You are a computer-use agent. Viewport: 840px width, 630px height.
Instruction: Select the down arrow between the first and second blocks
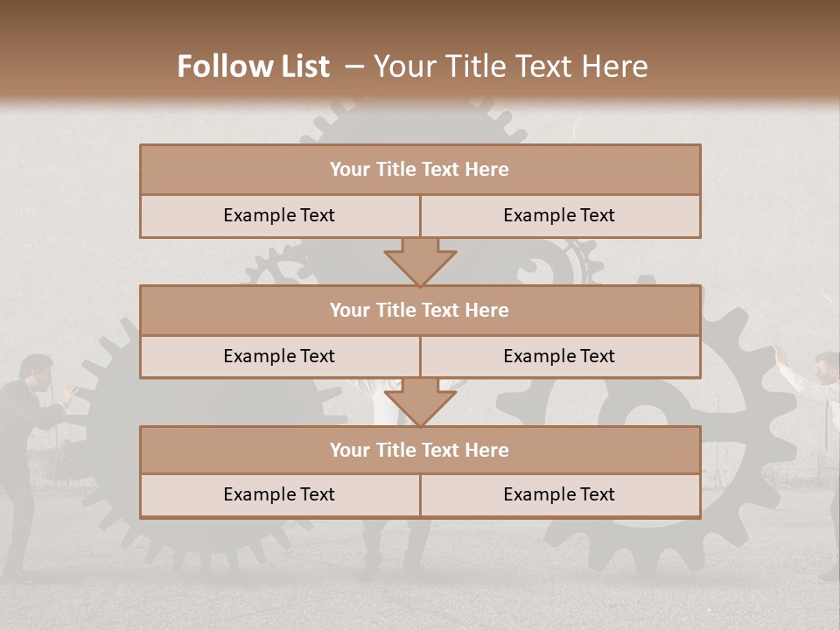[x=420, y=262]
